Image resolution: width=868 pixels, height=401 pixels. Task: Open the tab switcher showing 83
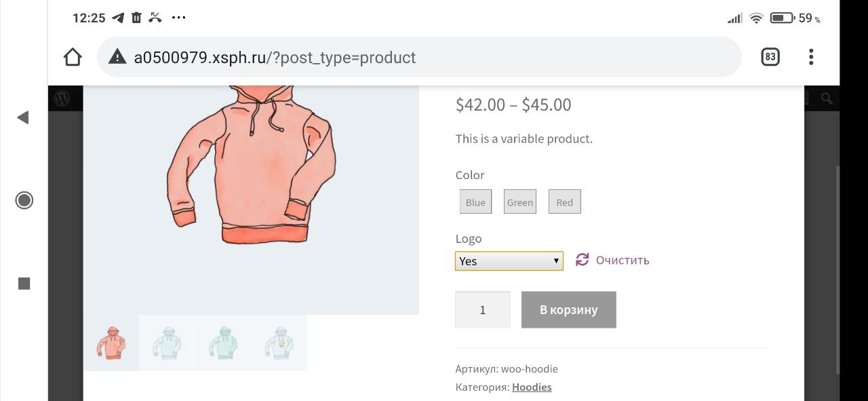(770, 57)
